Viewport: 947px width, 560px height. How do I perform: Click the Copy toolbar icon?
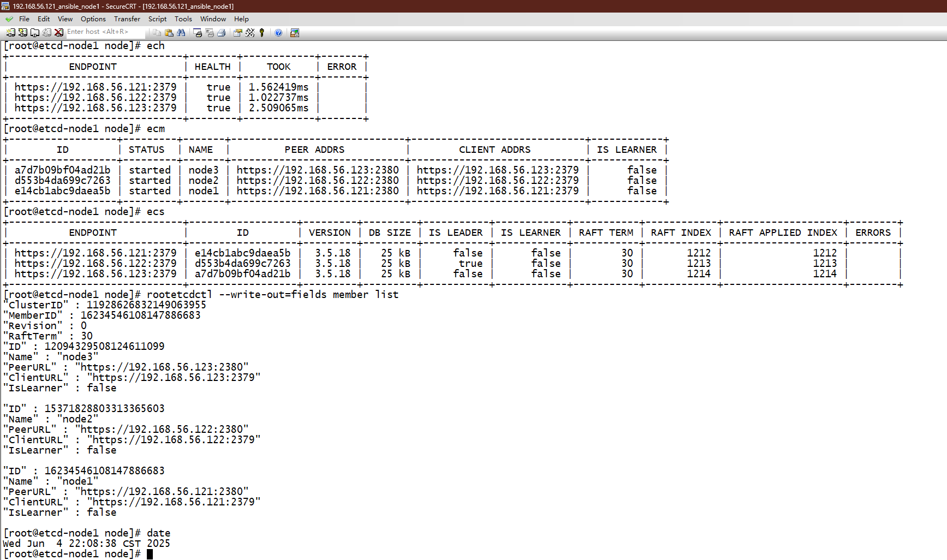tap(157, 33)
